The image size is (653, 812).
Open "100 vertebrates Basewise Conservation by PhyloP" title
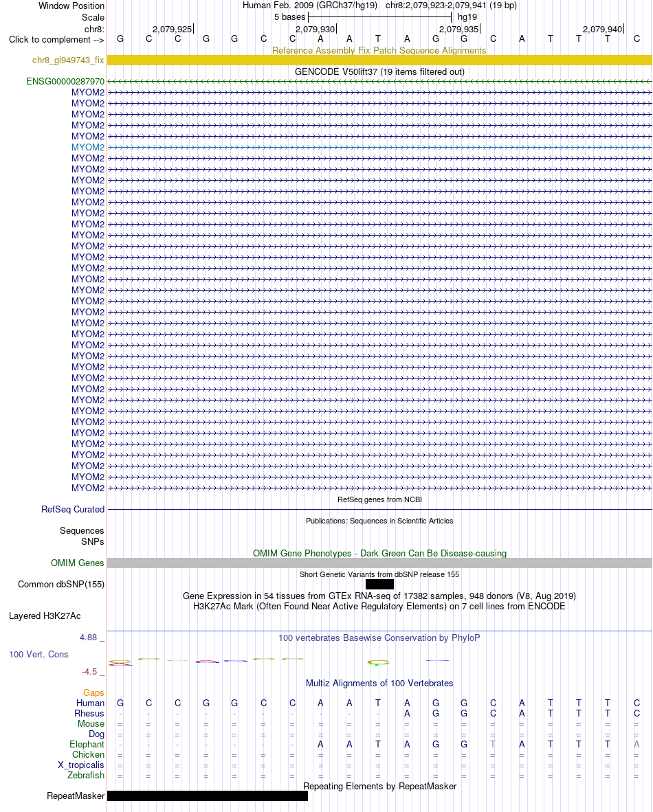379,638
